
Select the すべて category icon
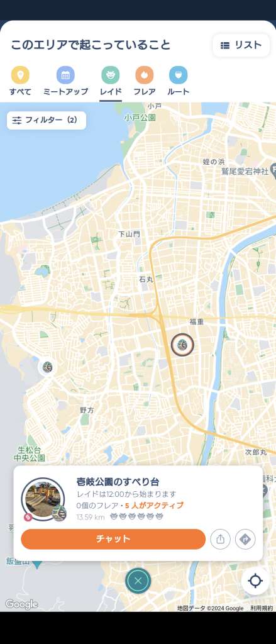pyautogui.click(x=20, y=75)
